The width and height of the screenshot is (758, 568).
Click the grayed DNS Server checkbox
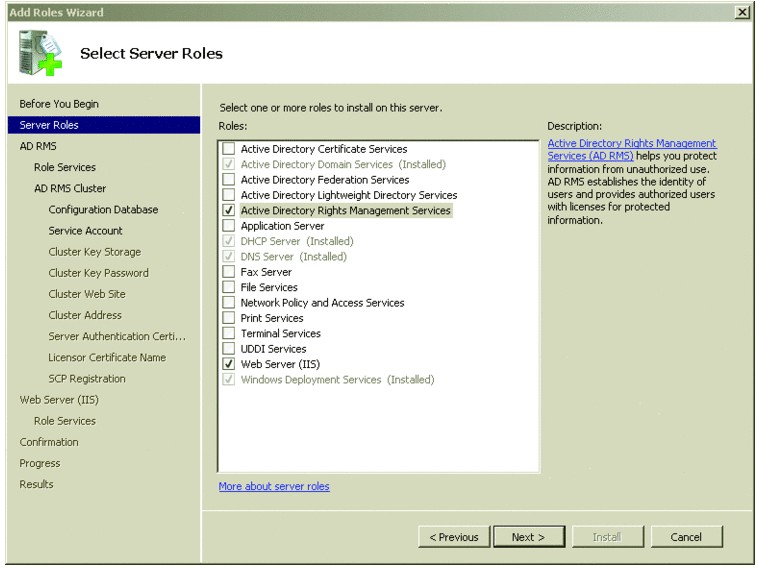click(x=229, y=256)
